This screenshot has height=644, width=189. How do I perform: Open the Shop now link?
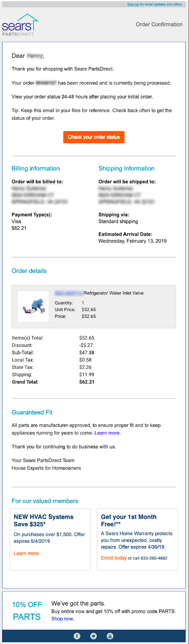[62, 619]
